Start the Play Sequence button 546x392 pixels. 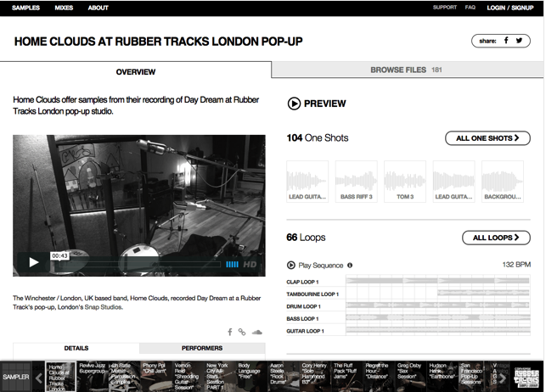tap(292, 265)
